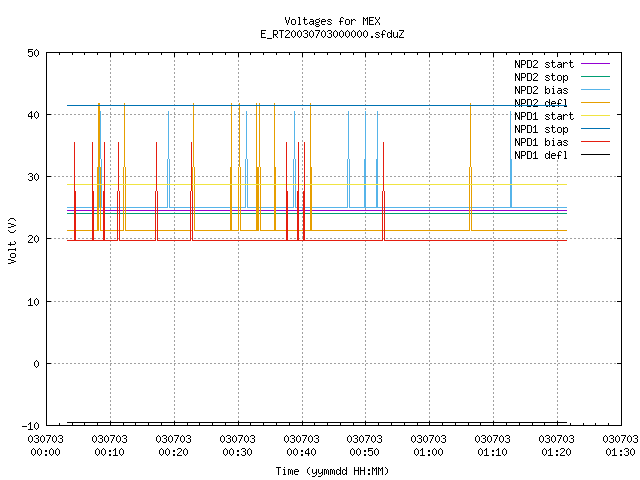Click the 'NPD1 defl' legend label
This screenshot has width=640, height=480.
pos(541,155)
